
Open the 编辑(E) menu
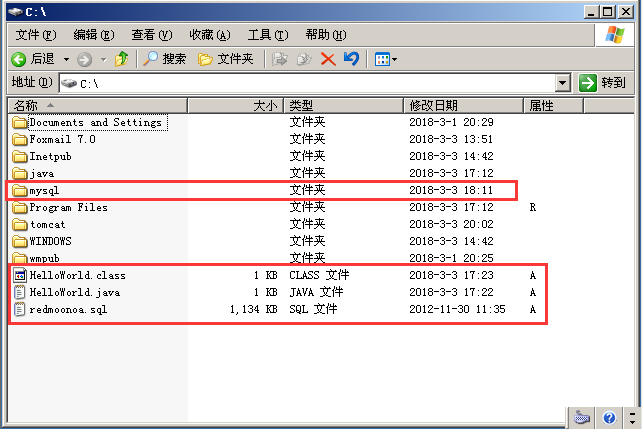click(x=94, y=35)
